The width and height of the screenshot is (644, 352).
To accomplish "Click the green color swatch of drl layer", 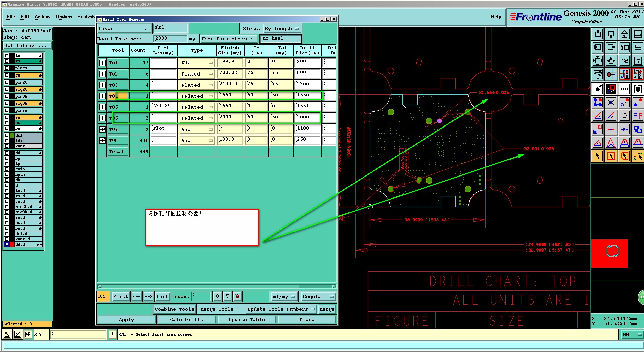I will (x=12, y=135).
